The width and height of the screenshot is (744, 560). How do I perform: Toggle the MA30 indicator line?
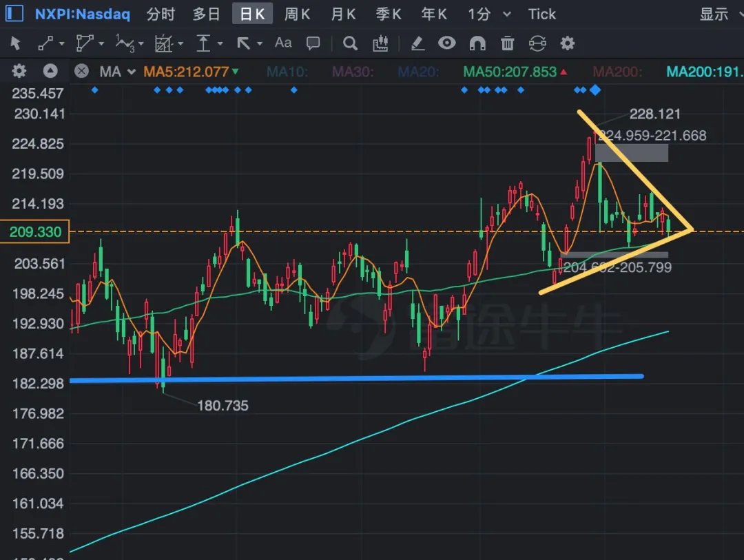click(x=353, y=72)
